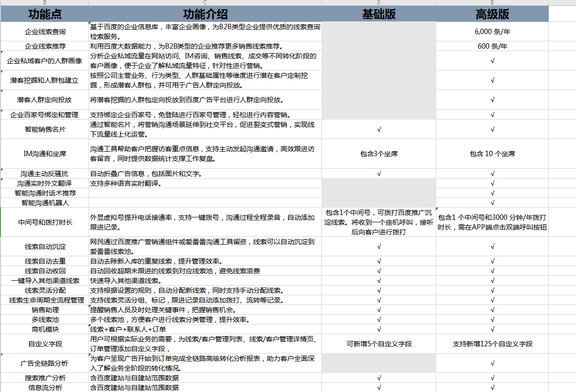Click the 线索+客户+联系人+订单 cell
This screenshot has width=576, height=392.
point(205,329)
